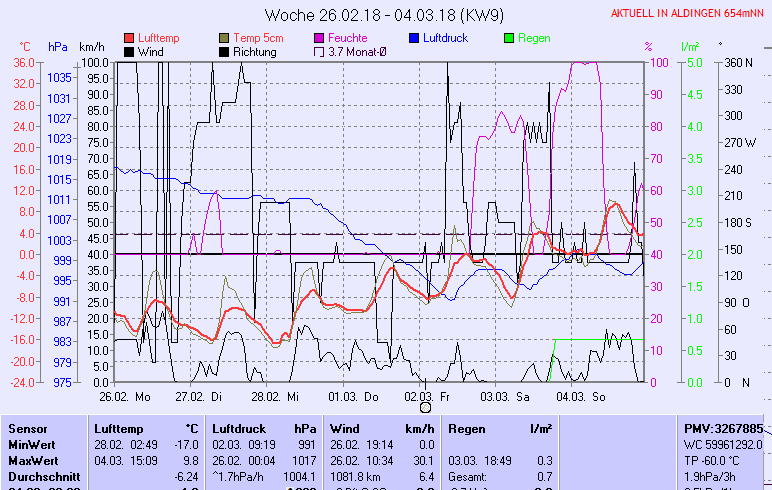Image resolution: width=772 pixels, height=490 pixels.
Task: Click the Luftdruck column header in the table
Action: (x=238, y=428)
